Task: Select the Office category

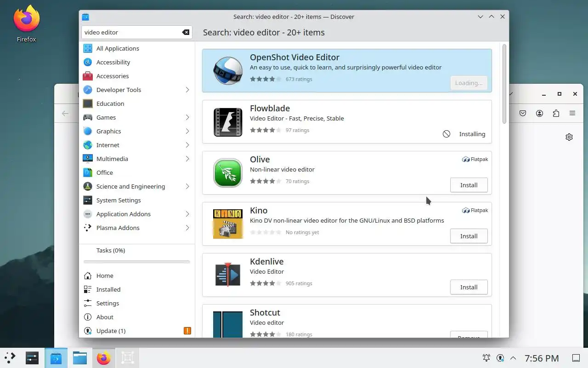Action: click(x=137, y=172)
